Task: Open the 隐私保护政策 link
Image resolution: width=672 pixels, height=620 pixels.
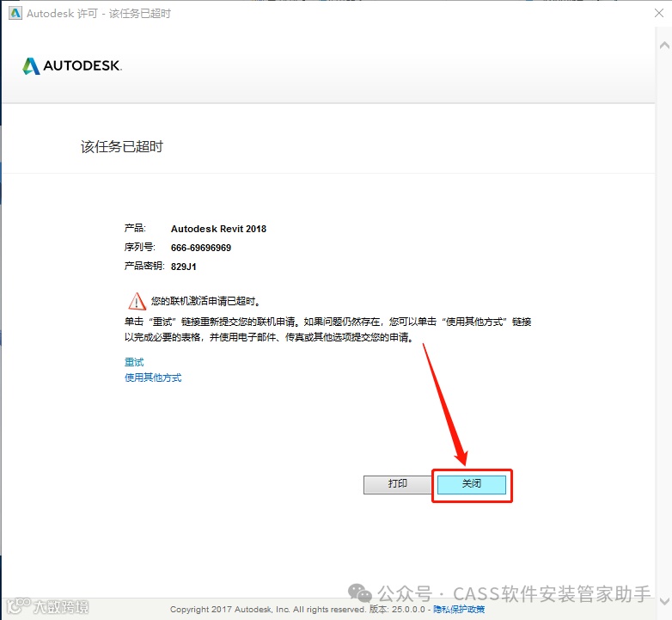Action: pyautogui.click(x=459, y=610)
